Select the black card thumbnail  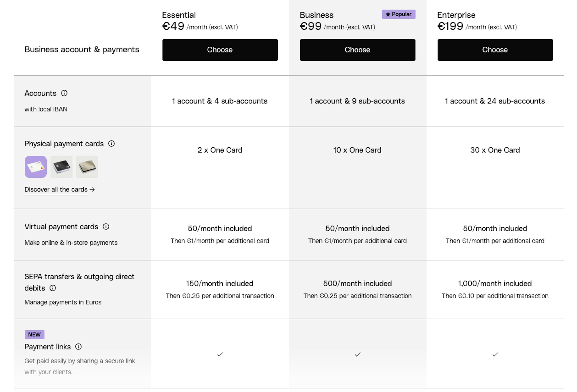click(x=61, y=167)
